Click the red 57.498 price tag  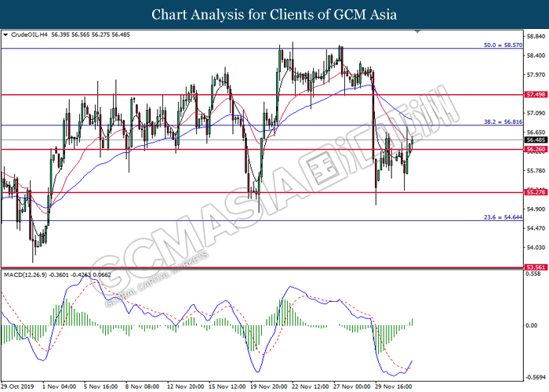click(535, 94)
